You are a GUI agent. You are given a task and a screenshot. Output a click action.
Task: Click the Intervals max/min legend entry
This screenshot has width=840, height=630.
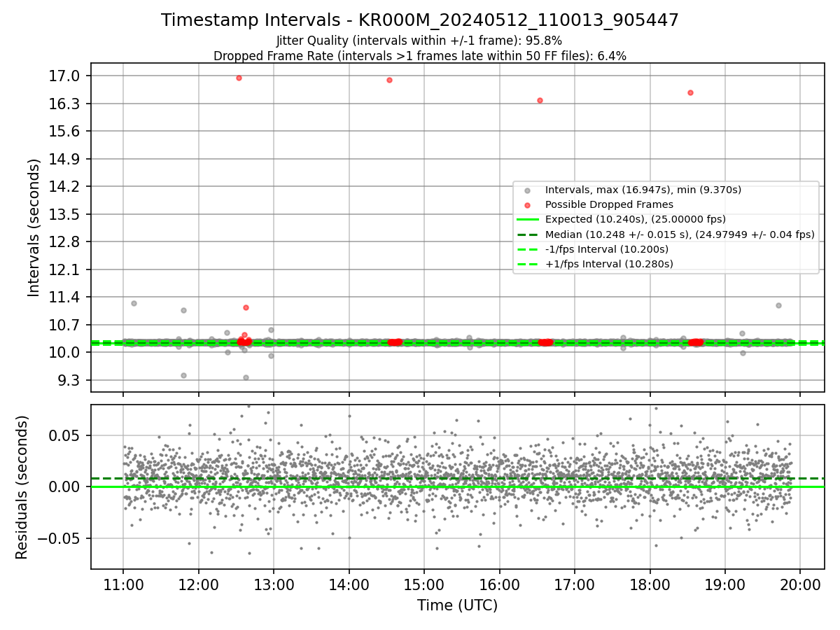coord(643,190)
